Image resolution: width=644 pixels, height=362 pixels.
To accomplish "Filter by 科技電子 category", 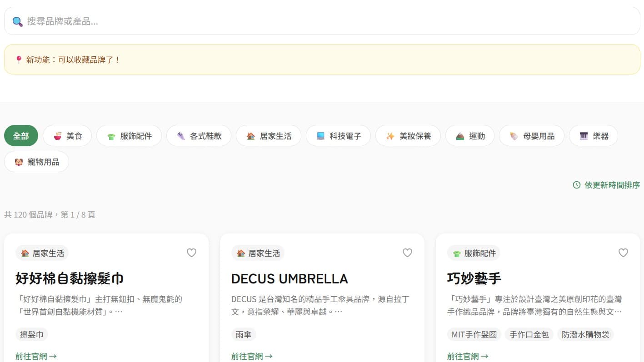I will pos(338,136).
